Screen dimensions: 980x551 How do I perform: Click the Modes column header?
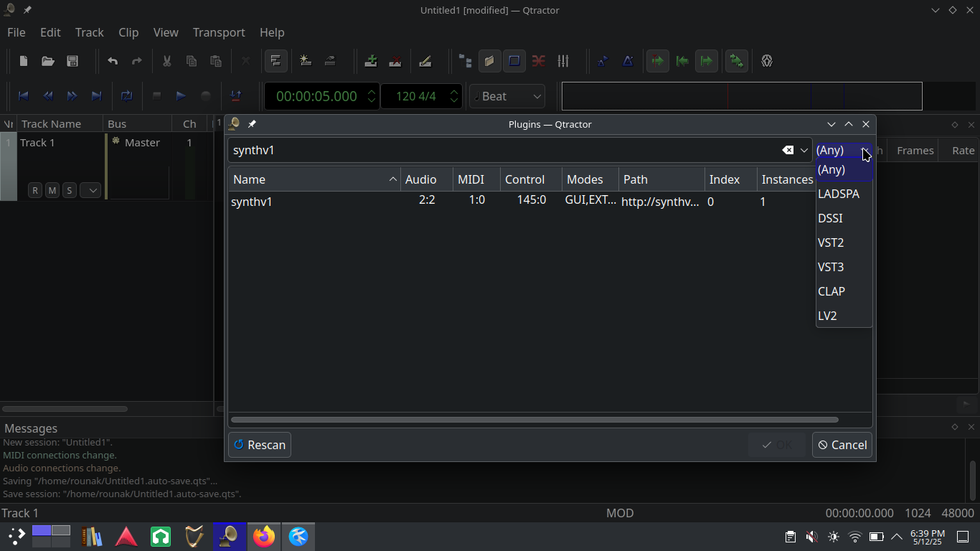[590, 179]
